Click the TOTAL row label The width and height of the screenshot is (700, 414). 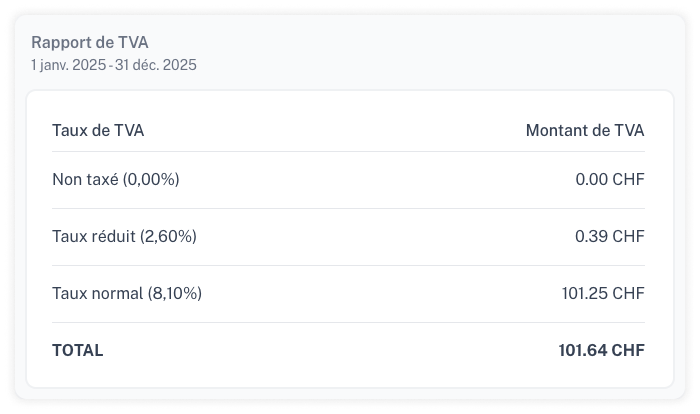pos(78,351)
